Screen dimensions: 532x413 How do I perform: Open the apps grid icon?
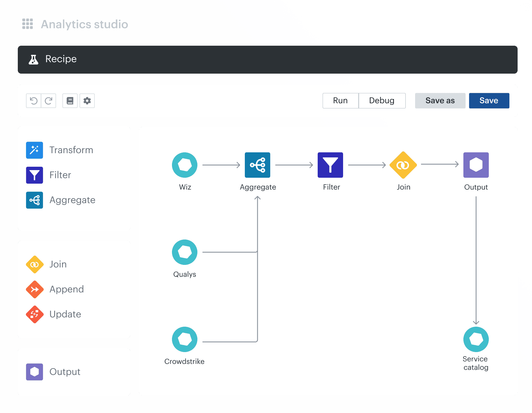(28, 24)
